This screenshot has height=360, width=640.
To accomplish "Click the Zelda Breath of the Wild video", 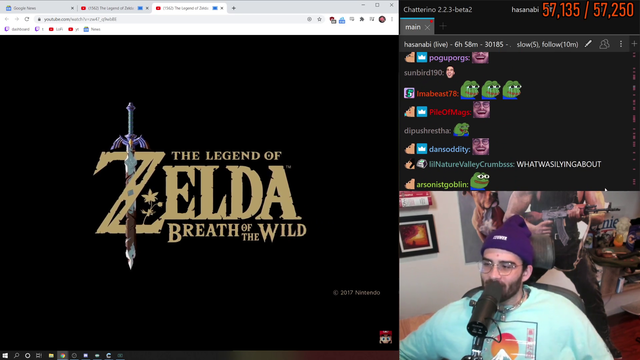I will point(199,192).
